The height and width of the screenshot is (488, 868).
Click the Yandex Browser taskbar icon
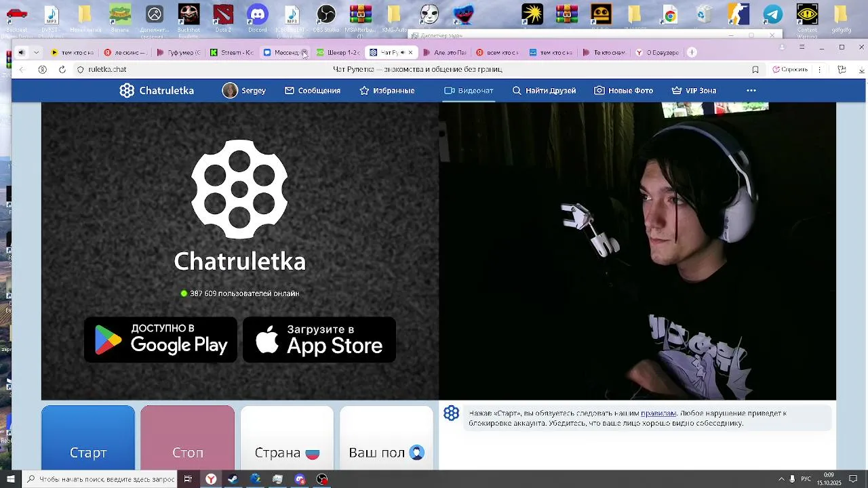tap(211, 479)
